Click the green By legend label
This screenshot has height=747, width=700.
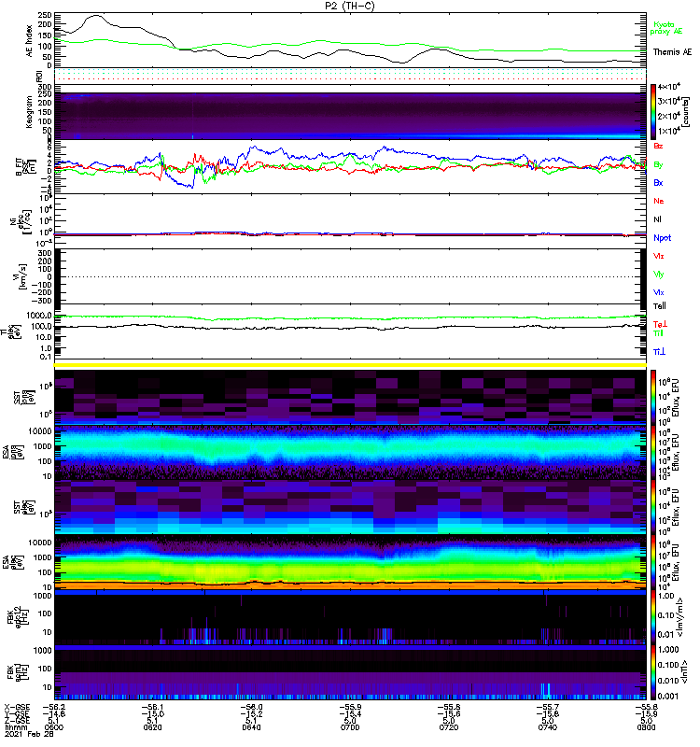point(658,165)
